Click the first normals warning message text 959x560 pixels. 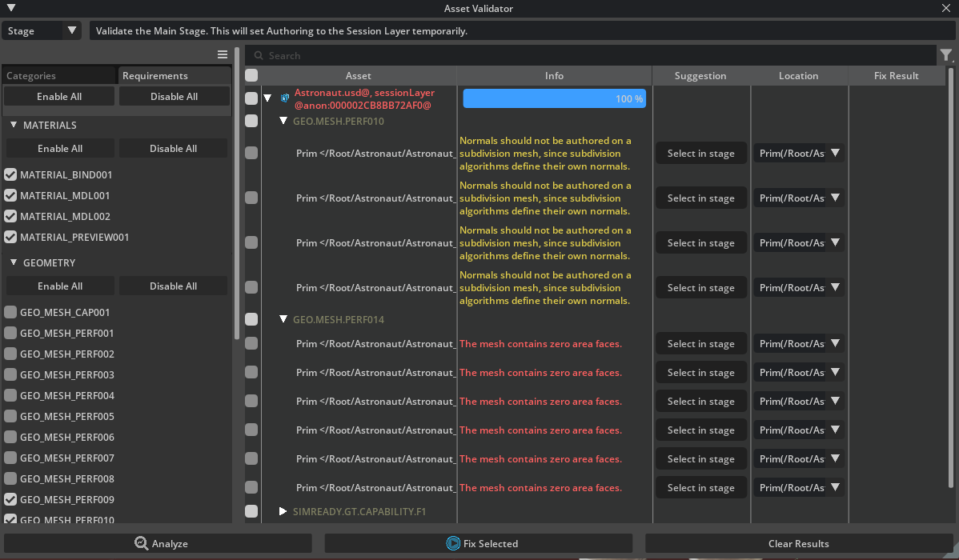pos(545,153)
